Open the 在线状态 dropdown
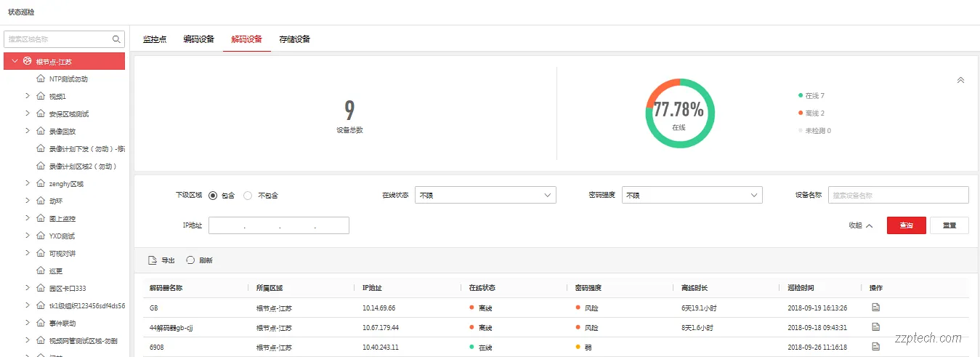980x357 pixels. (485, 195)
